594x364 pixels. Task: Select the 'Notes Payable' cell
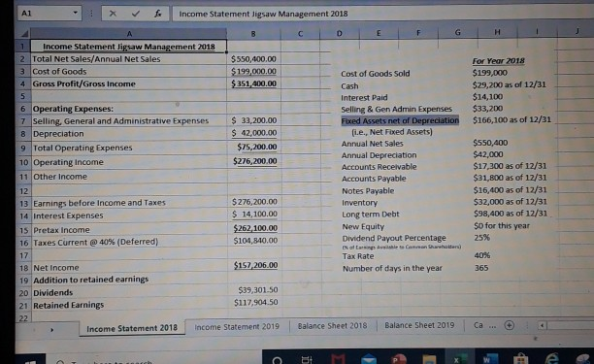[x=368, y=191]
